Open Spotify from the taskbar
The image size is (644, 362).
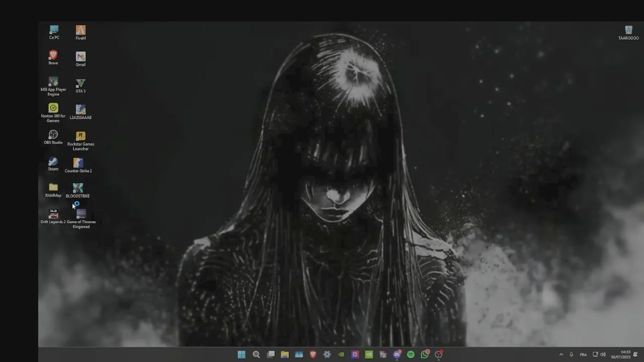(x=411, y=354)
